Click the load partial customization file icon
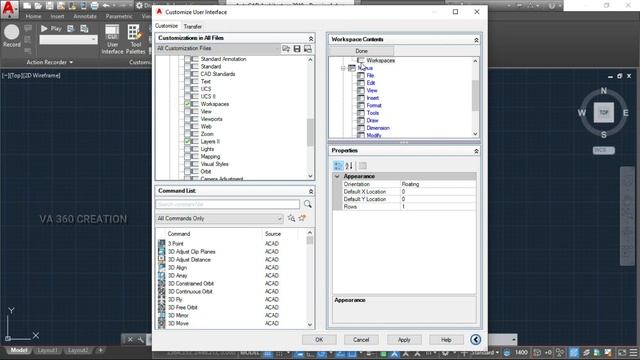 [x=286, y=49]
